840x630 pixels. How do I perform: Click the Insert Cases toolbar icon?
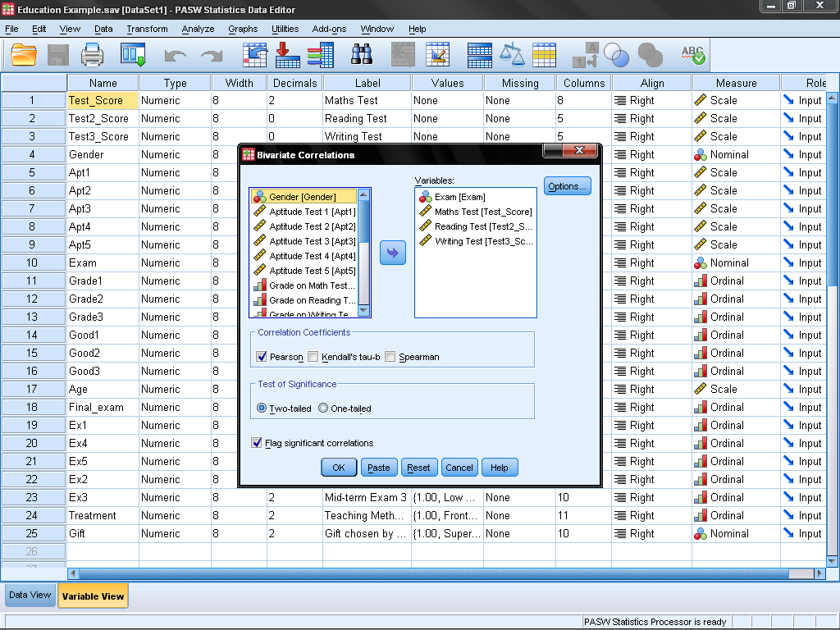(x=402, y=55)
